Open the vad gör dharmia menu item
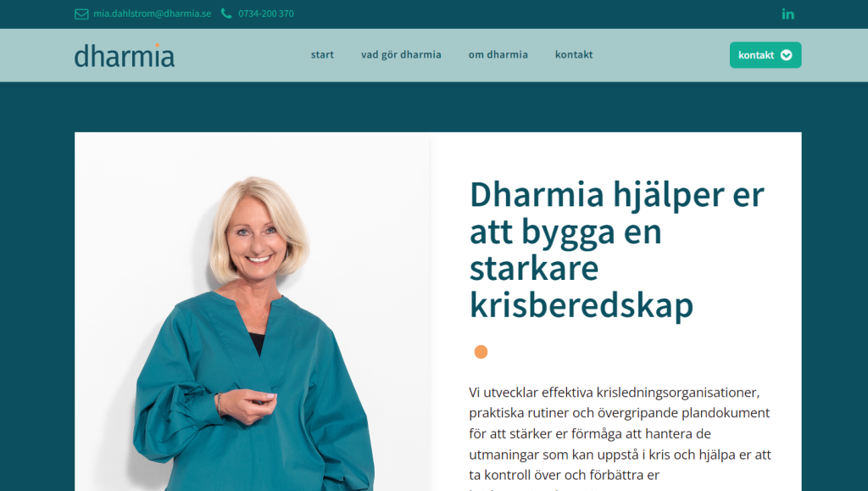Image resolution: width=868 pixels, height=491 pixels. coord(401,54)
